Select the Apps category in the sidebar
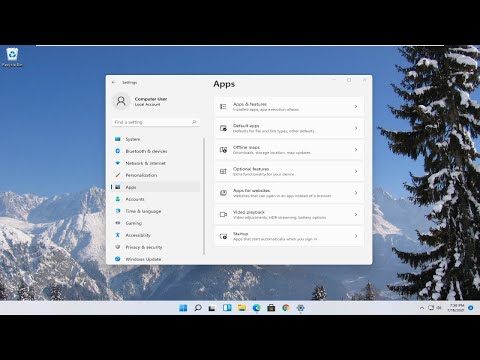Image resolution: width=480 pixels, height=360 pixels. (155, 187)
